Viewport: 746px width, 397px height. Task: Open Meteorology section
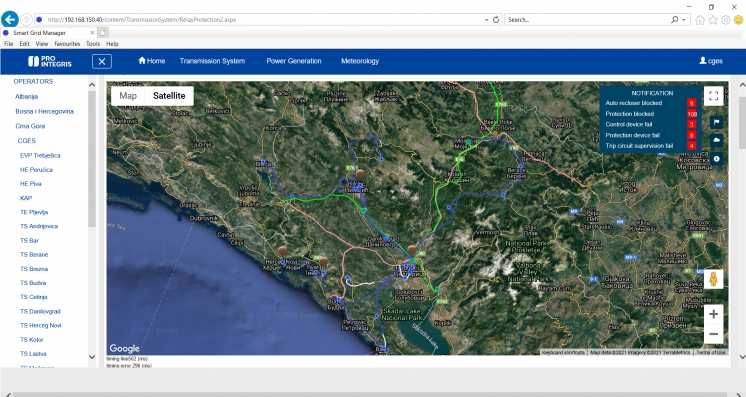coord(360,61)
